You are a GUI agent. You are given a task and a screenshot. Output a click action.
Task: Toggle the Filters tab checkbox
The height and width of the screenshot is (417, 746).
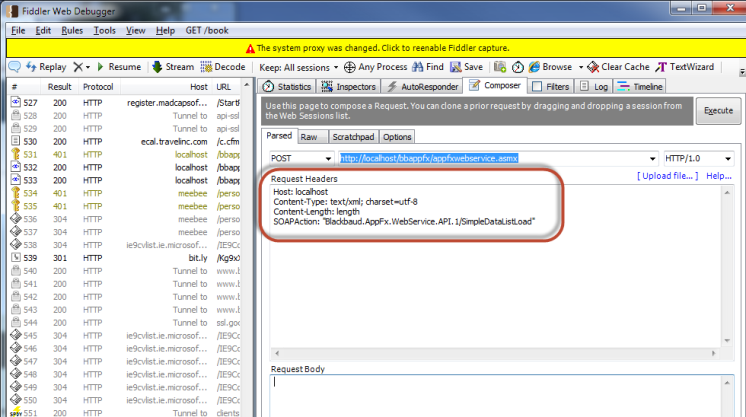pos(537,87)
